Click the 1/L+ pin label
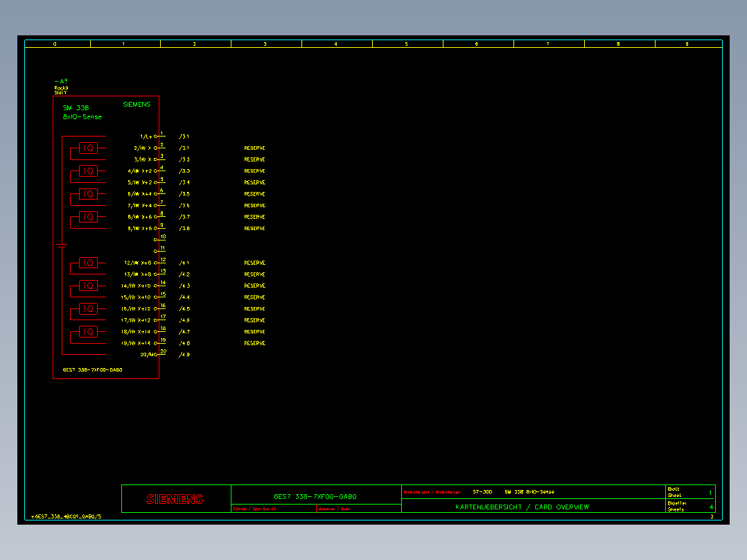 click(146, 137)
